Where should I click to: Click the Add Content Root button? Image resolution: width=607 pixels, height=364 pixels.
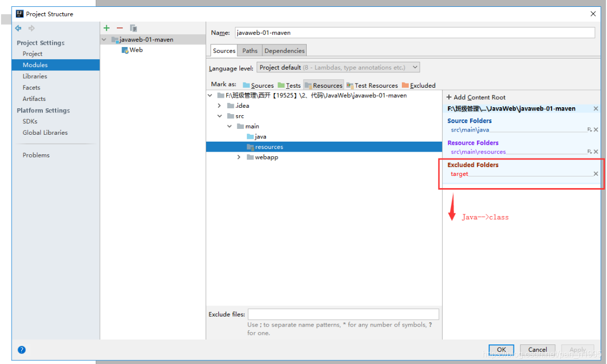point(476,98)
